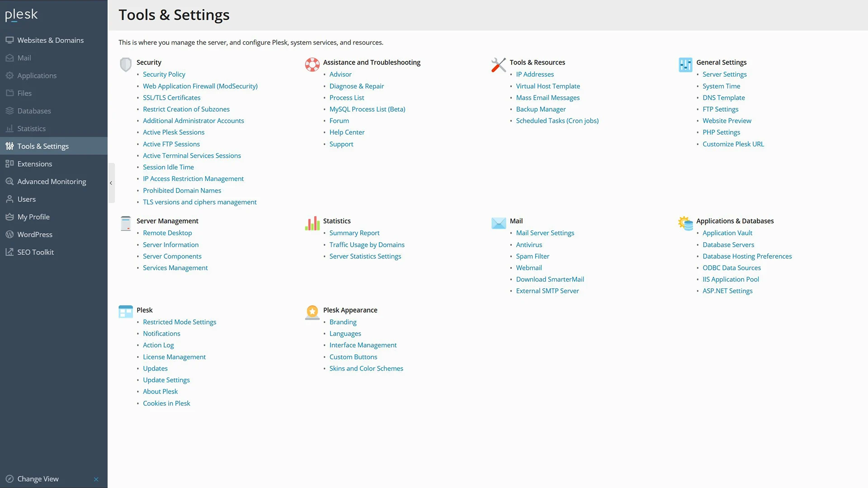Click the My Profile sidebar icon
Image resolution: width=868 pixels, height=488 pixels.
pyautogui.click(x=9, y=216)
